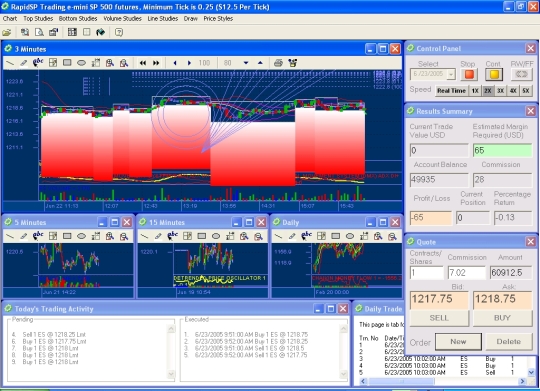Set replay speed to 2X

tap(488, 91)
